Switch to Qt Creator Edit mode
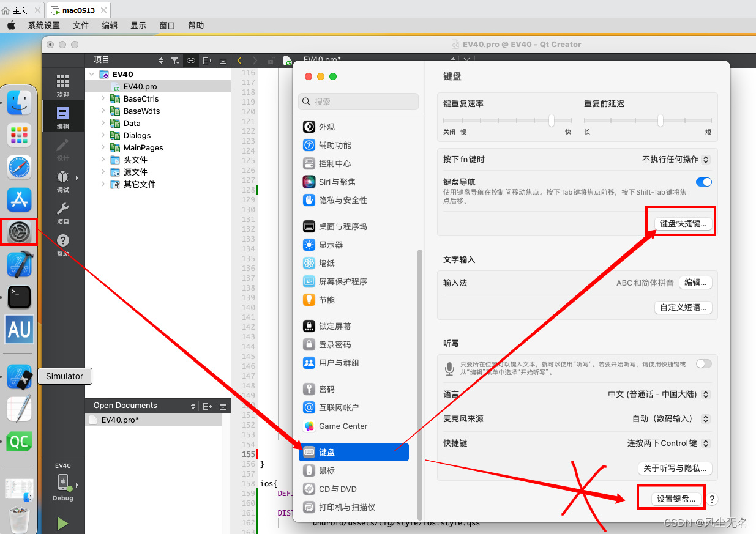This screenshot has width=756, height=534. pyautogui.click(x=63, y=118)
